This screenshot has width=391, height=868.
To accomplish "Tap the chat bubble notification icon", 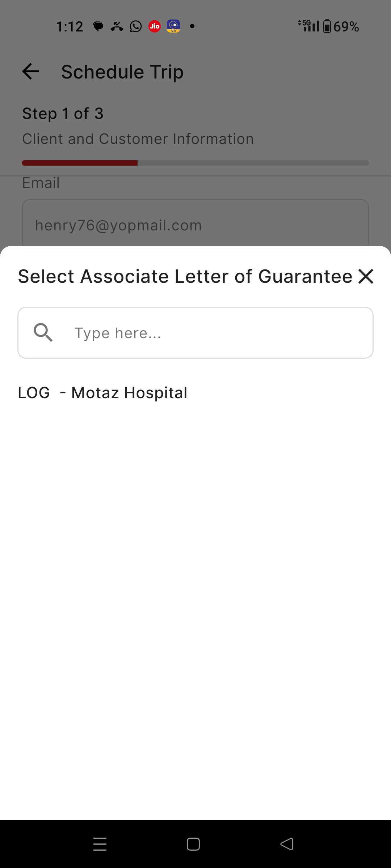I will [x=98, y=26].
